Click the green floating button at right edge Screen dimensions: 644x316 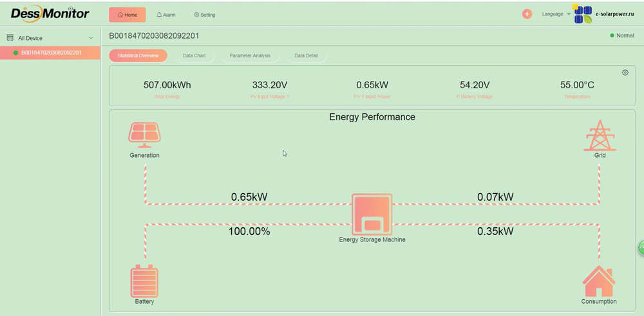tap(641, 248)
